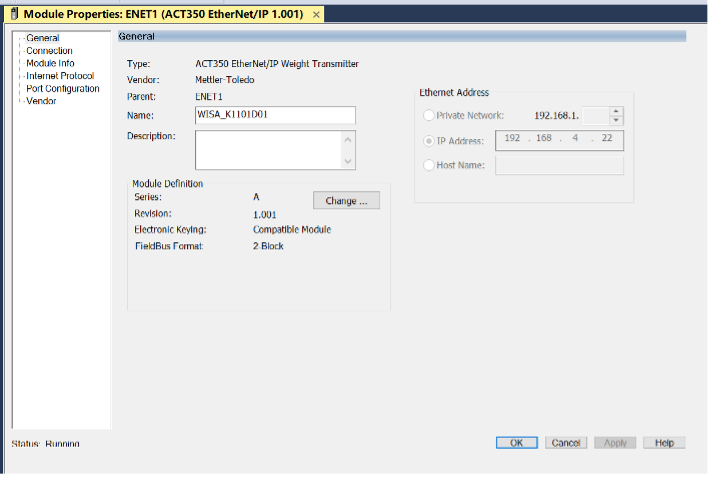Close the Module Properties tab
This screenshot has height=477, width=712.
pyautogui.click(x=317, y=15)
